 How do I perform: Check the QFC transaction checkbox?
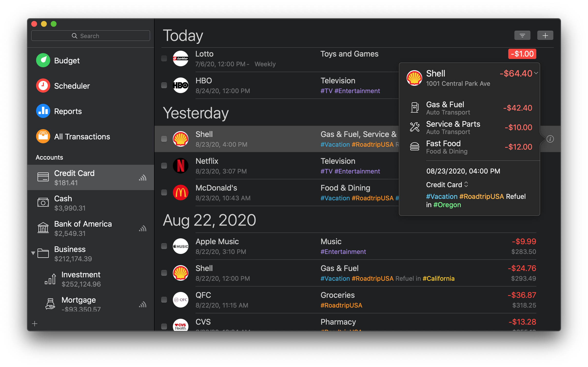(x=164, y=300)
